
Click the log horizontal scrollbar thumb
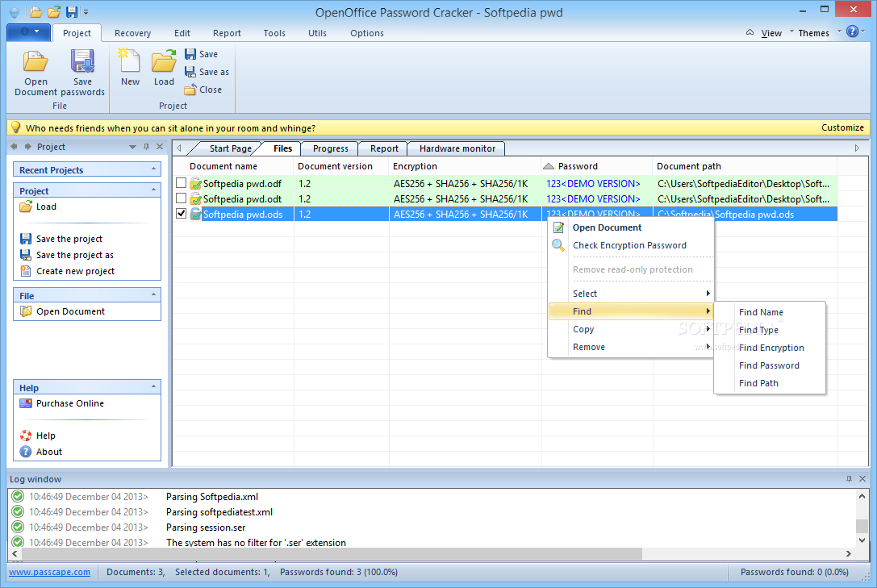[332, 553]
